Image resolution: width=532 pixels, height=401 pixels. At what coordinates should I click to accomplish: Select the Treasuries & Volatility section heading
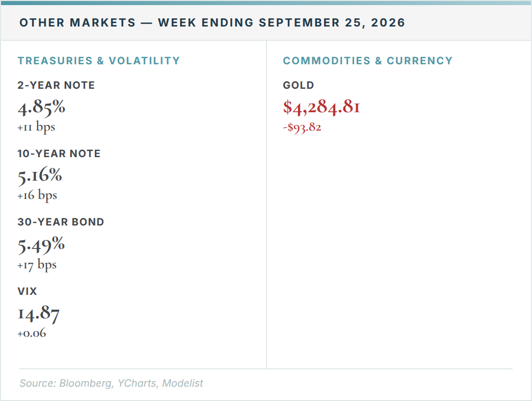[x=99, y=60]
